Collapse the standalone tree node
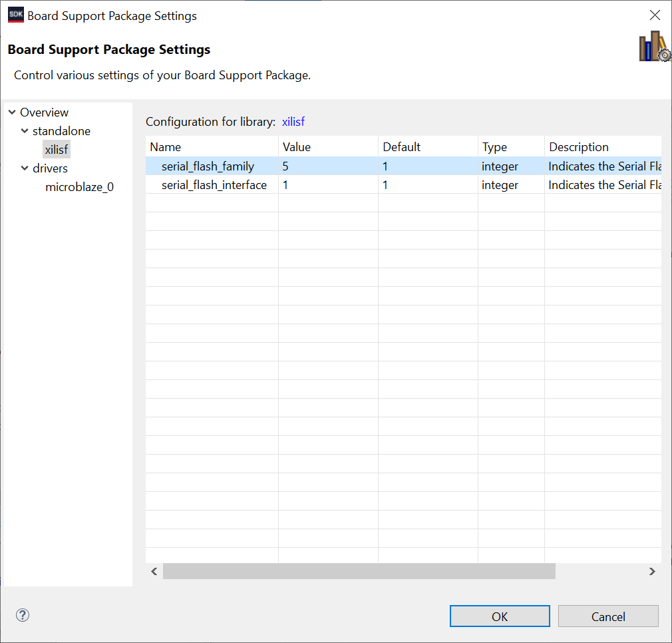This screenshot has height=643, width=672. (25, 130)
